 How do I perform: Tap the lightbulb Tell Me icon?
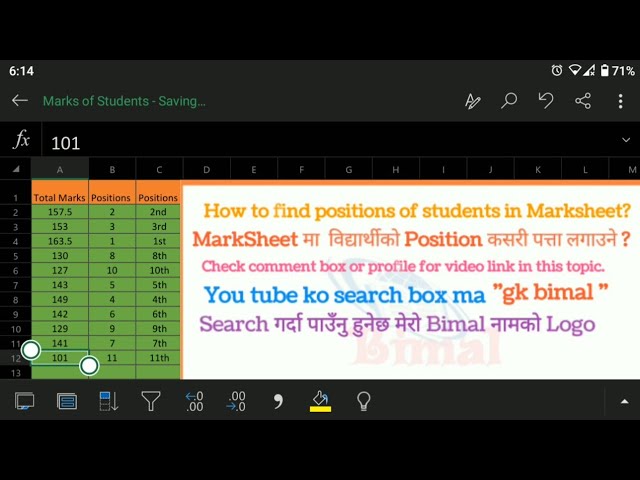[x=363, y=401]
